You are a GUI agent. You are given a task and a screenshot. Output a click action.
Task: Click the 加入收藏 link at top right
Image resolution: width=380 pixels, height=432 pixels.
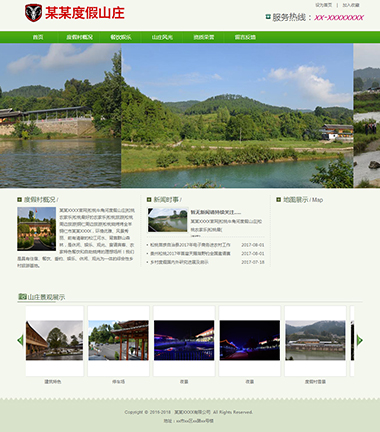pos(351,5)
